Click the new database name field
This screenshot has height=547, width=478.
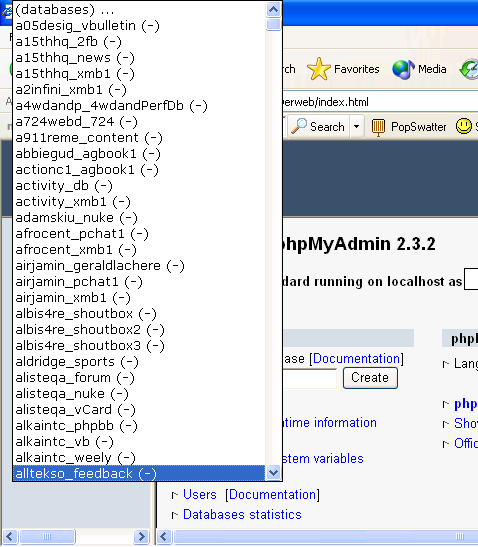click(x=310, y=378)
